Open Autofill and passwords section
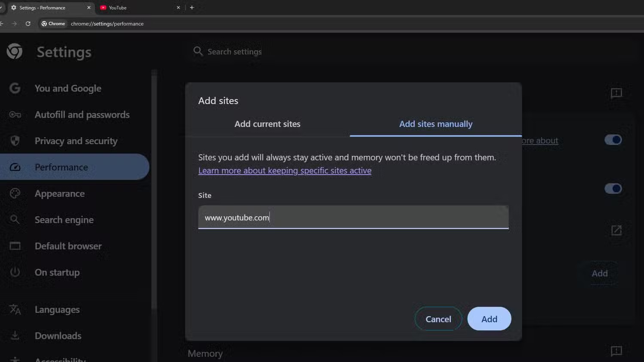644x362 pixels. pos(82,115)
